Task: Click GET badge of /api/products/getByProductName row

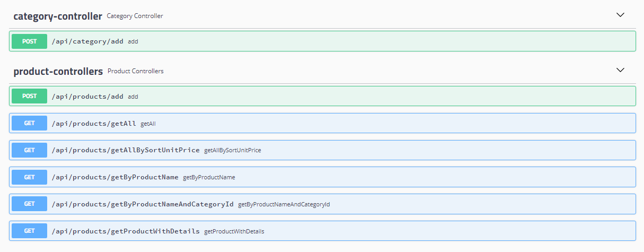Action: (30, 177)
